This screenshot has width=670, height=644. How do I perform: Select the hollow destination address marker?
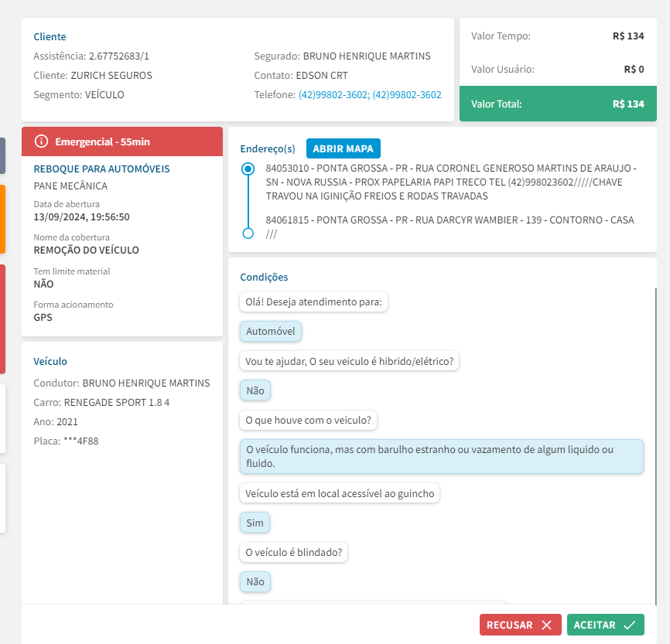click(248, 233)
